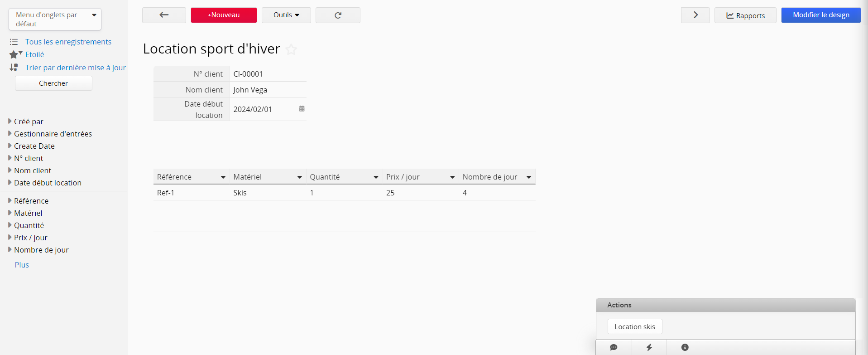Click the info circle icon
The height and width of the screenshot is (355, 868).
coord(685,347)
